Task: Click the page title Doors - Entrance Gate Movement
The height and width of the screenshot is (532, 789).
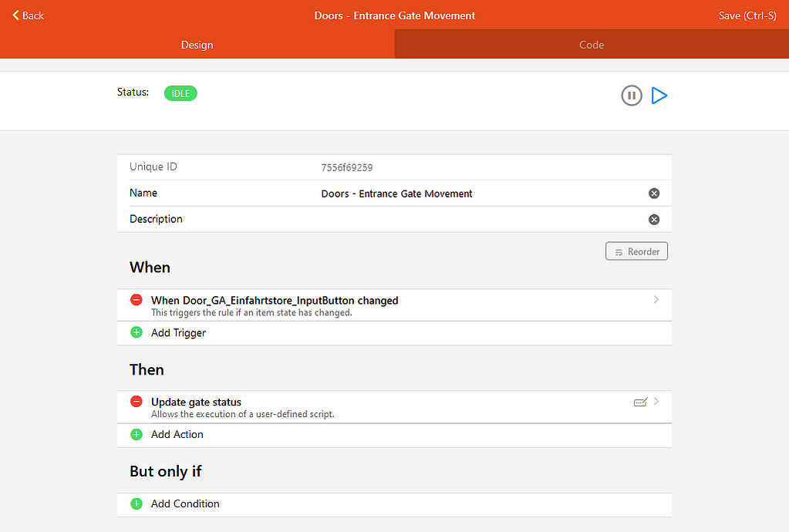Action: (395, 15)
